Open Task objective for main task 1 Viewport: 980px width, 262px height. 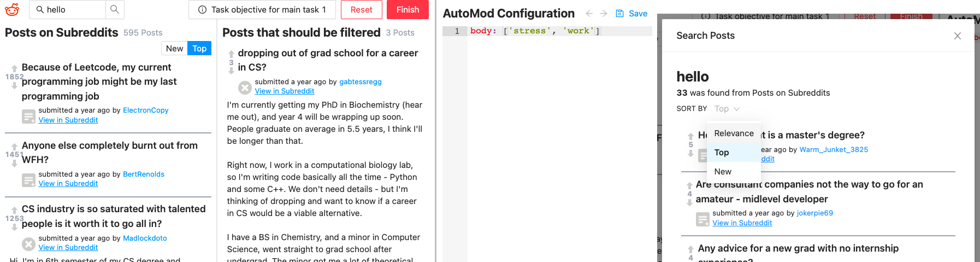(262, 10)
